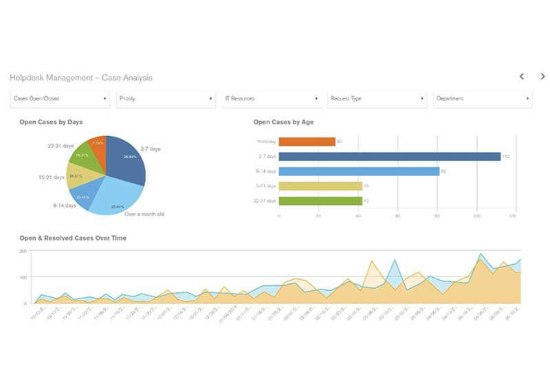Open the IT Resources filter dropdown
The height and width of the screenshot is (392, 550).
(x=272, y=98)
